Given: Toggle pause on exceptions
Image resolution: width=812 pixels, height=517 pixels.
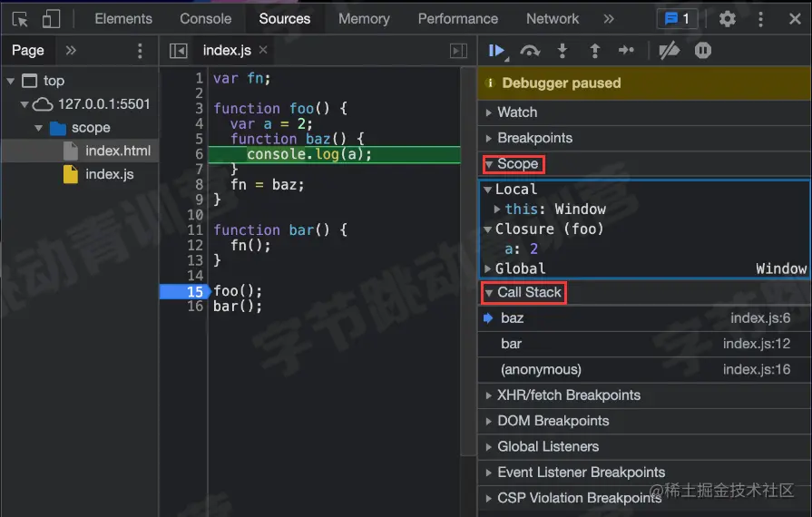Looking at the screenshot, I should [x=703, y=50].
